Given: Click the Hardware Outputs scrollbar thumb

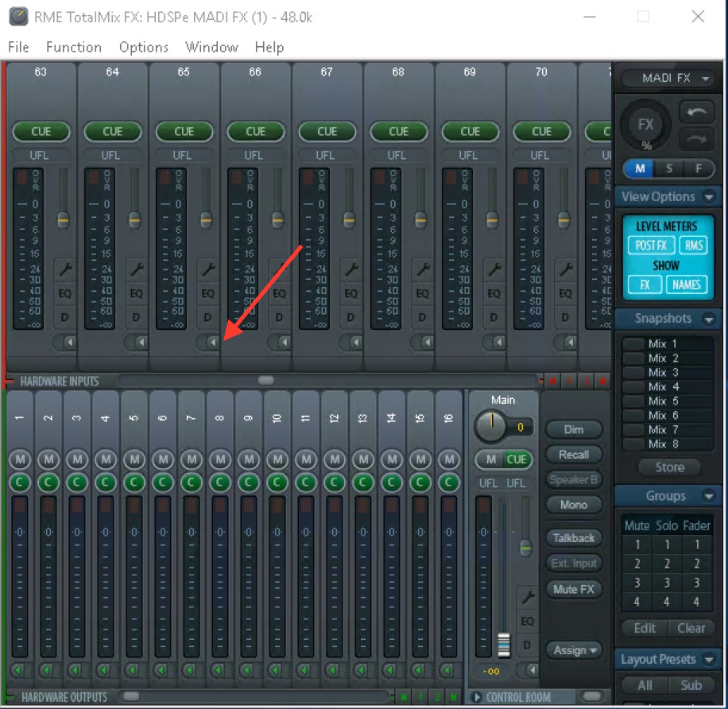Looking at the screenshot, I should click(131, 696).
